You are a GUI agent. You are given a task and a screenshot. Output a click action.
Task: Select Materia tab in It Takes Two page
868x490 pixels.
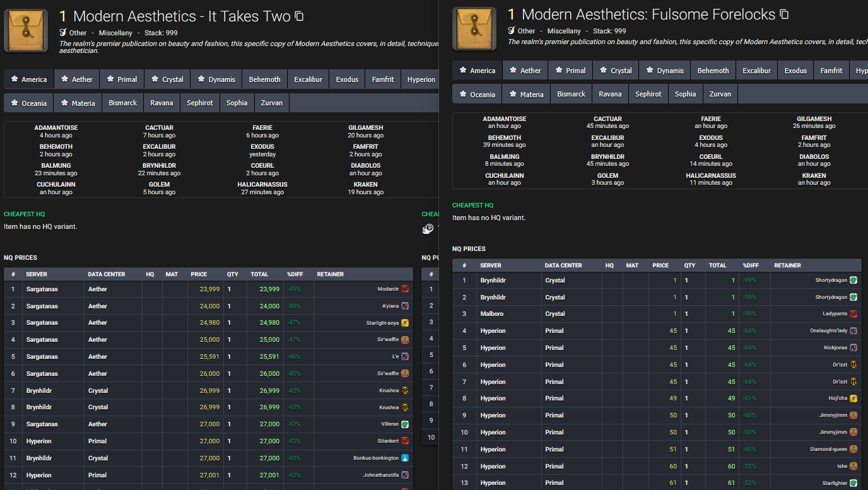(x=78, y=103)
